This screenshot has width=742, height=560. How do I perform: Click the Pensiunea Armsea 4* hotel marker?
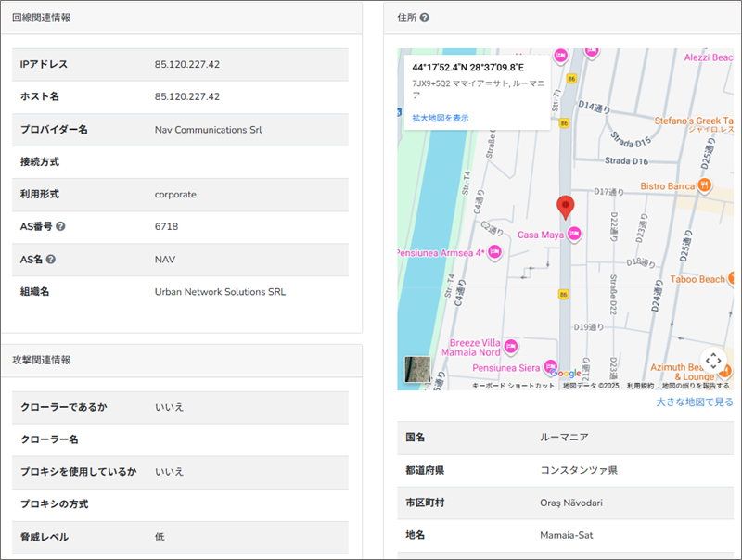(x=494, y=251)
